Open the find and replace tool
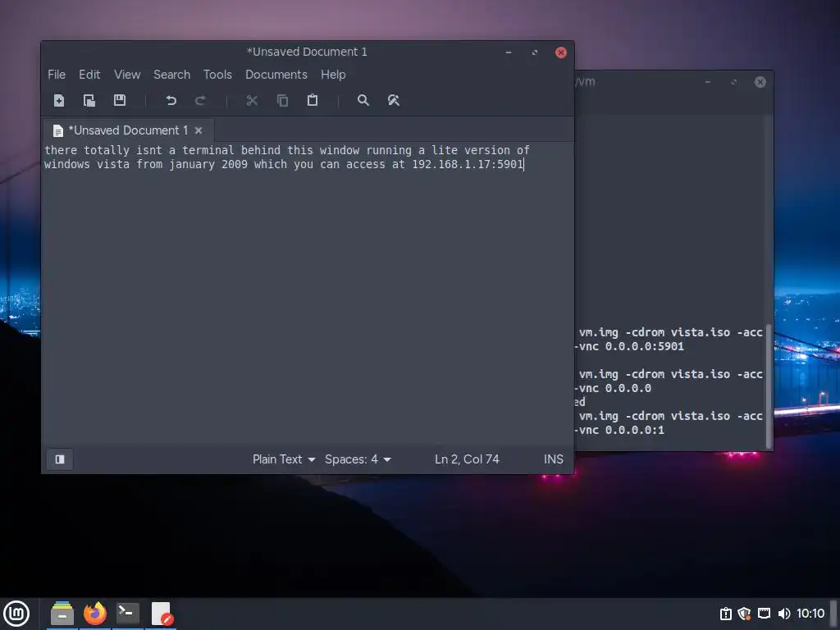The image size is (840, 630). pyautogui.click(x=393, y=100)
